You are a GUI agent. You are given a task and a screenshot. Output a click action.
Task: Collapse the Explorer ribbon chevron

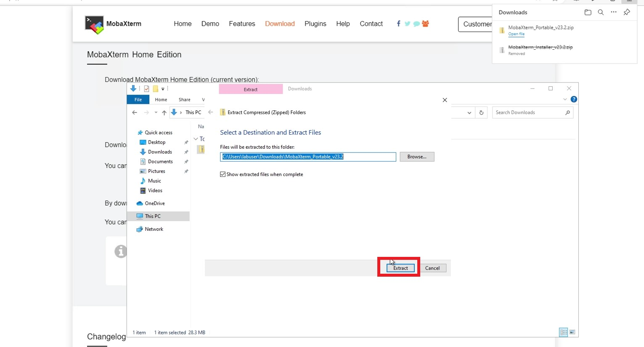point(565,99)
